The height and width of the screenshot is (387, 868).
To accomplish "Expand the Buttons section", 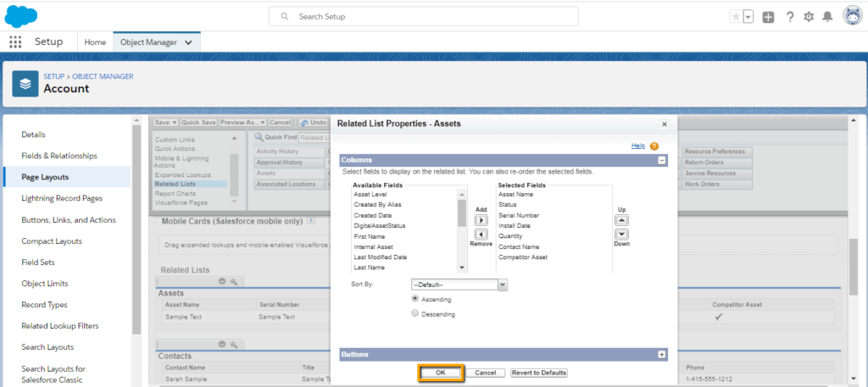I will click(x=661, y=354).
